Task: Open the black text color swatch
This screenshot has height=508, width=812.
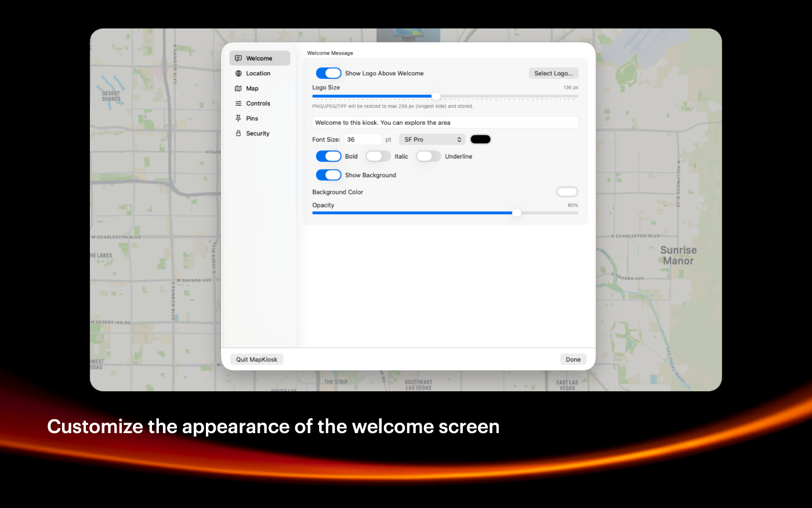Action: point(480,139)
